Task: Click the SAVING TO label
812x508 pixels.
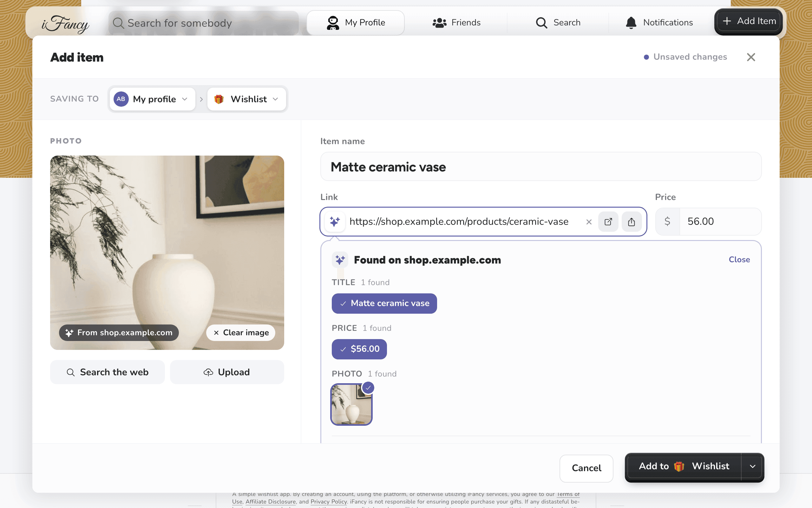Action: (x=75, y=99)
